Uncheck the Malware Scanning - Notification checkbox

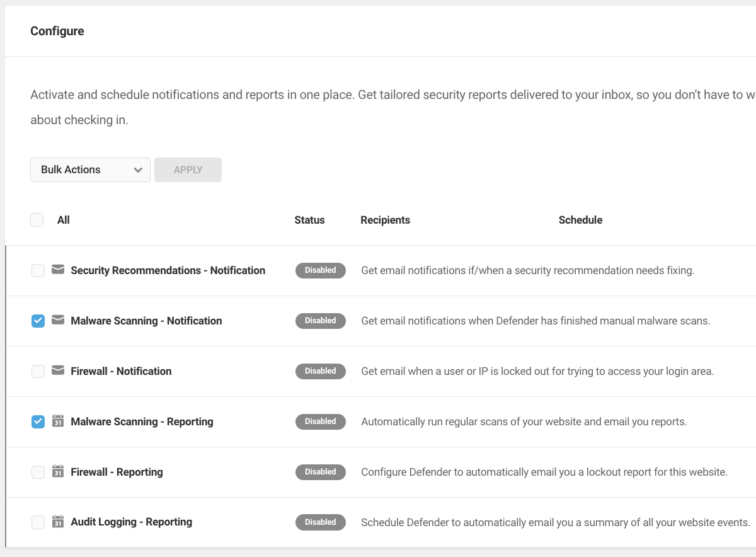pyautogui.click(x=38, y=320)
